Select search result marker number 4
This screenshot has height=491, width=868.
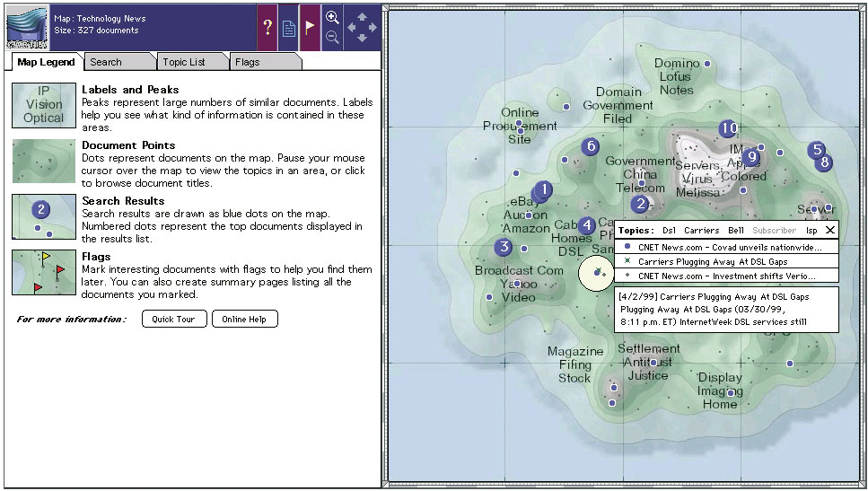click(587, 224)
